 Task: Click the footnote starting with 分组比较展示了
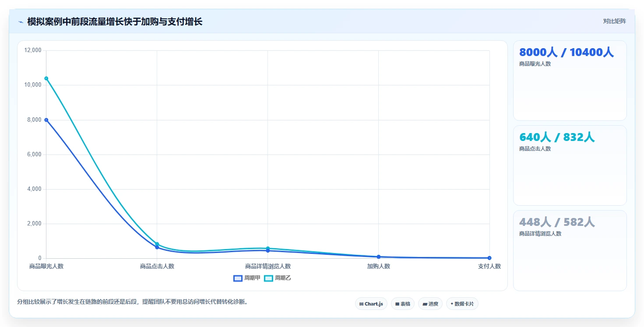point(133,302)
